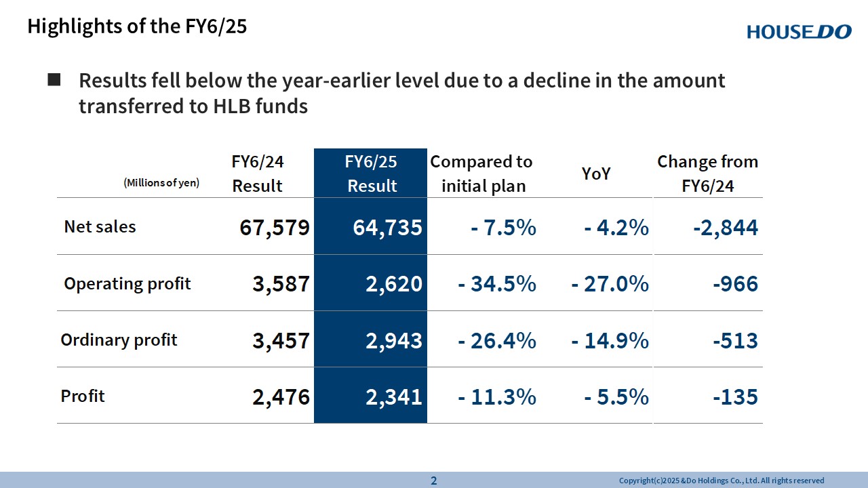
Task: Click the slide title Highlights of the FY6/25
Action: [137, 26]
